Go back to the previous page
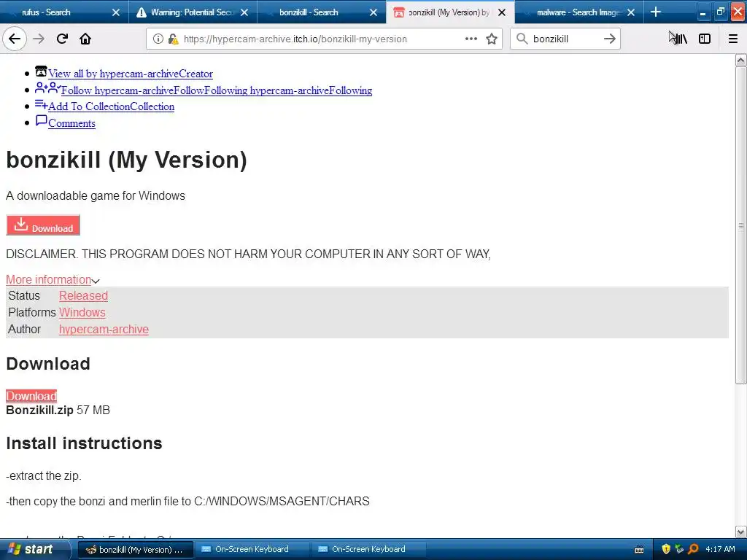The height and width of the screenshot is (560, 747). point(15,39)
